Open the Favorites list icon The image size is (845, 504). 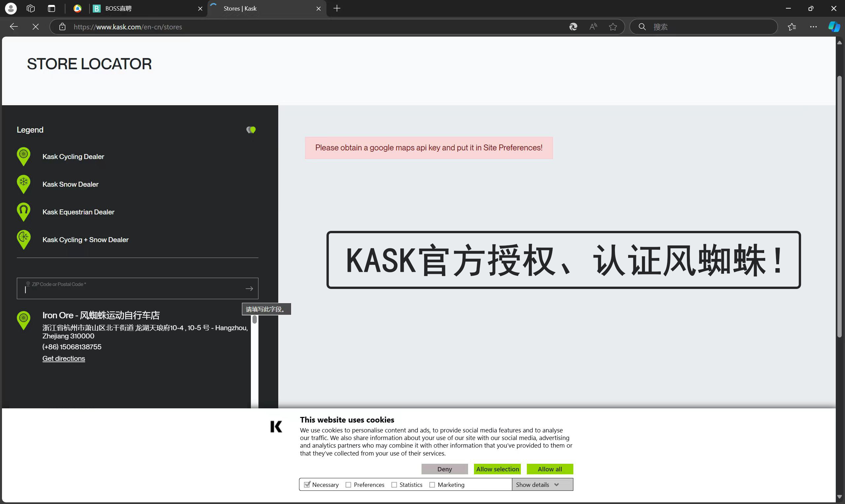[792, 27]
